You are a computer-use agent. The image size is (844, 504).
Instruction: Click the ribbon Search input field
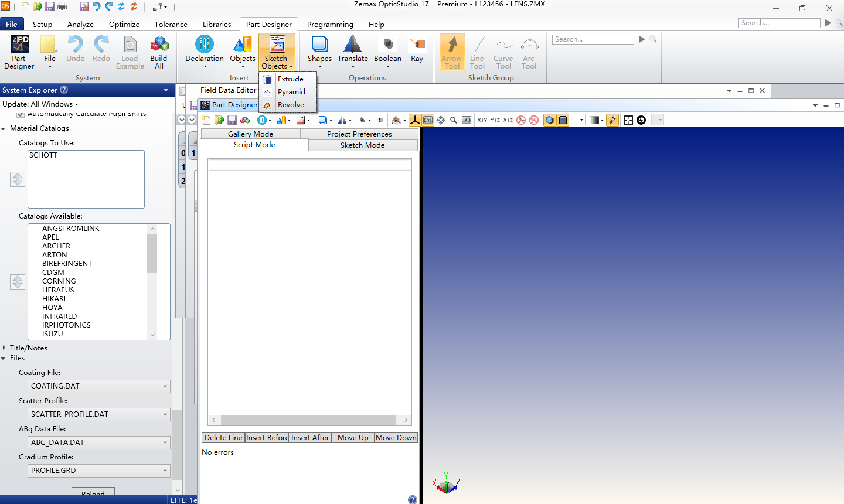[x=593, y=39]
